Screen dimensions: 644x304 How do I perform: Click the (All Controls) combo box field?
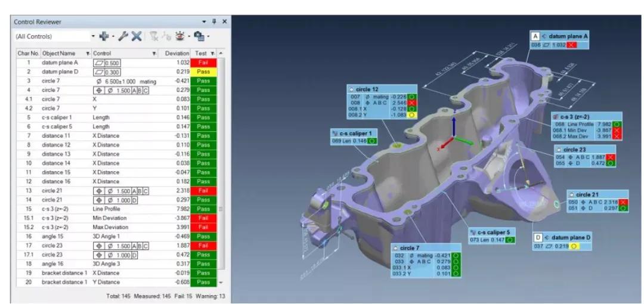click(52, 36)
